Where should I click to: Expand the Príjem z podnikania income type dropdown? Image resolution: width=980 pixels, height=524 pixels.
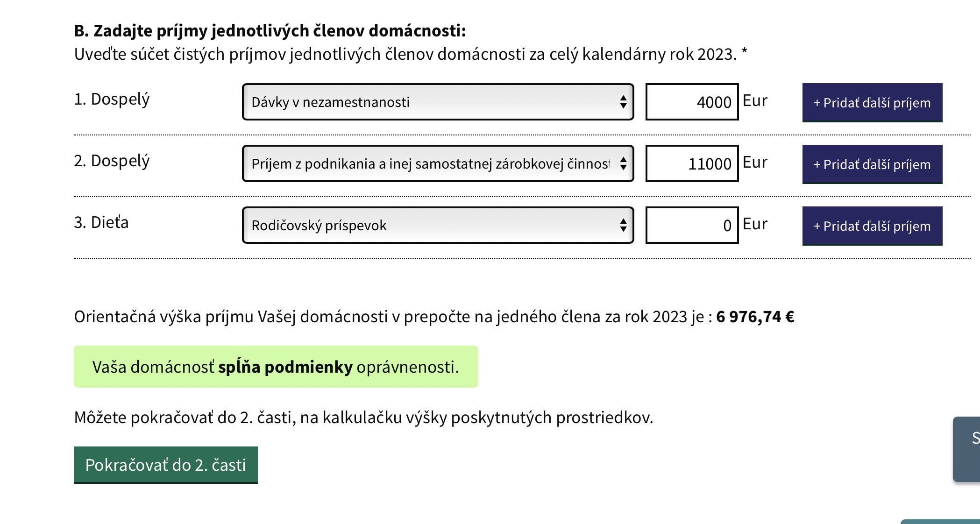438,163
